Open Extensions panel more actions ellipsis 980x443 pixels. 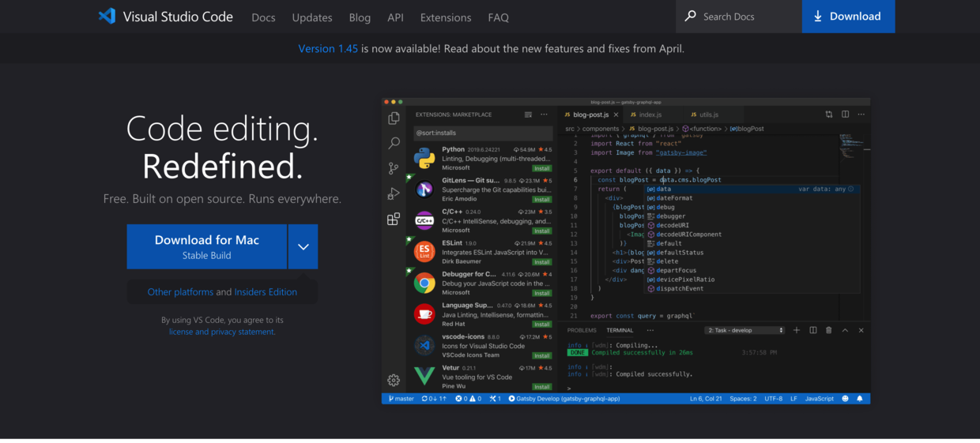[544, 115]
